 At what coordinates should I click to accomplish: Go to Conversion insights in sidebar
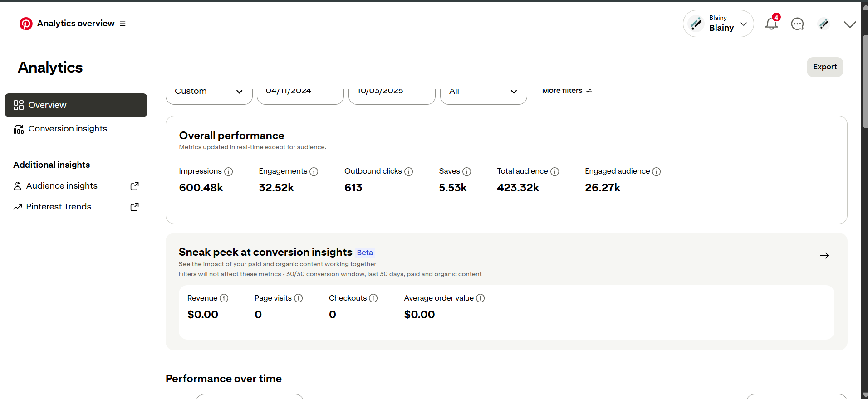pos(68,129)
